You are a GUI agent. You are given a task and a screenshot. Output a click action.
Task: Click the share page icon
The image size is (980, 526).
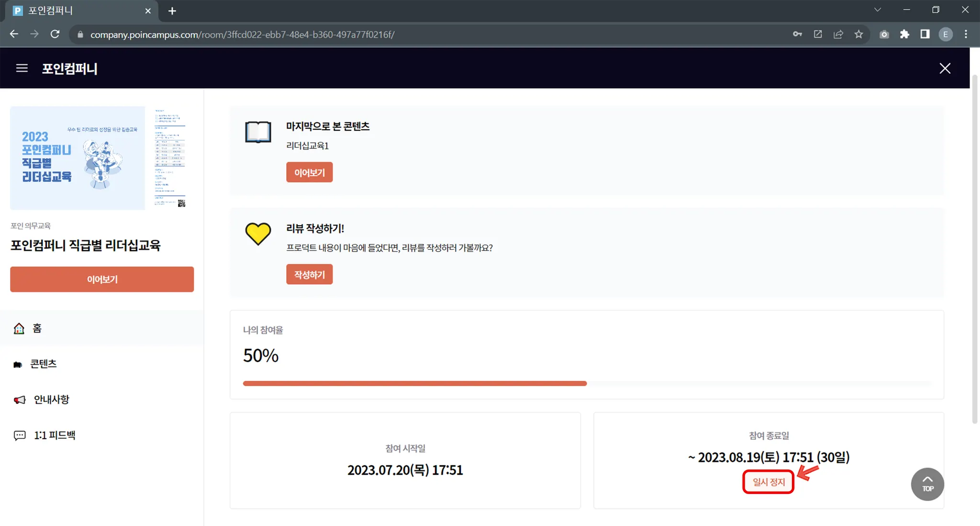point(838,34)
